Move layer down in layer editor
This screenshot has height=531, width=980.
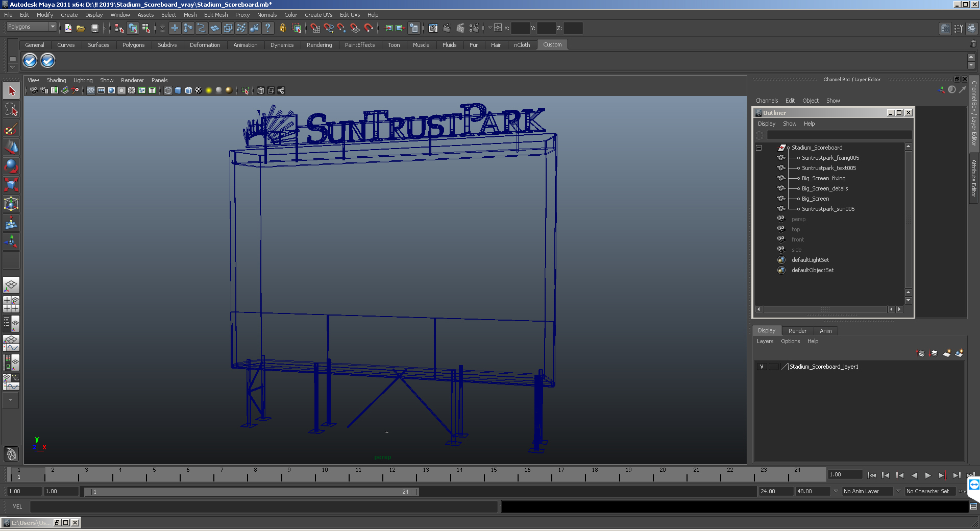934,353
